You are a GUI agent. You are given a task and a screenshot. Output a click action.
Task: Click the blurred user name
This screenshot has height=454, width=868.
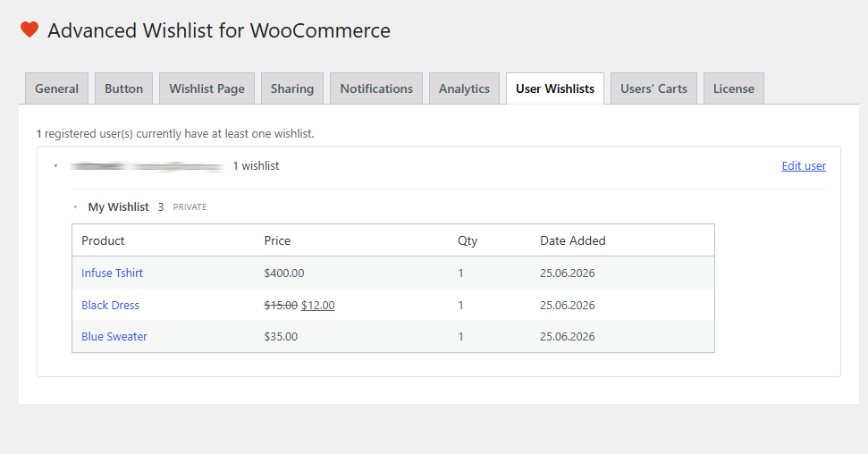coord(147,166)
